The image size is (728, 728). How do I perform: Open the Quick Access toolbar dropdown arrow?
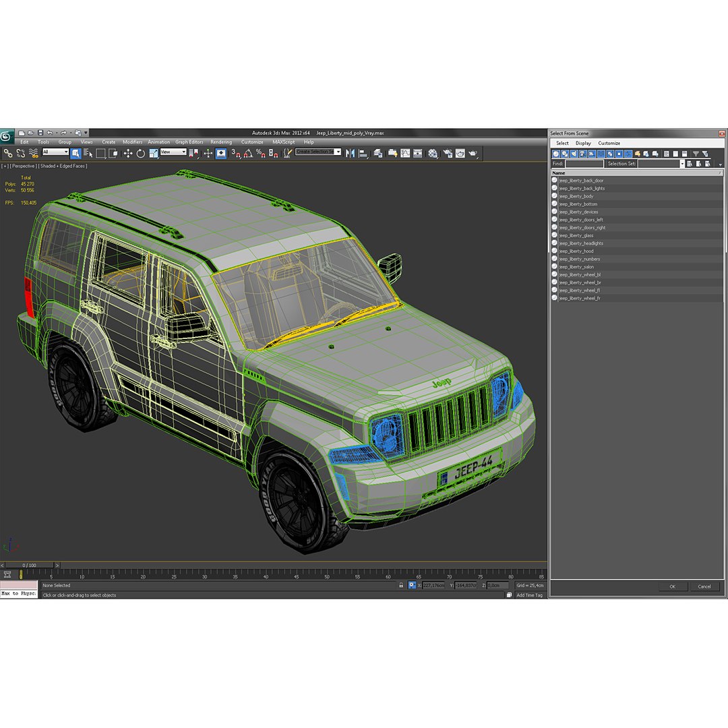click(x=86, y=133)
